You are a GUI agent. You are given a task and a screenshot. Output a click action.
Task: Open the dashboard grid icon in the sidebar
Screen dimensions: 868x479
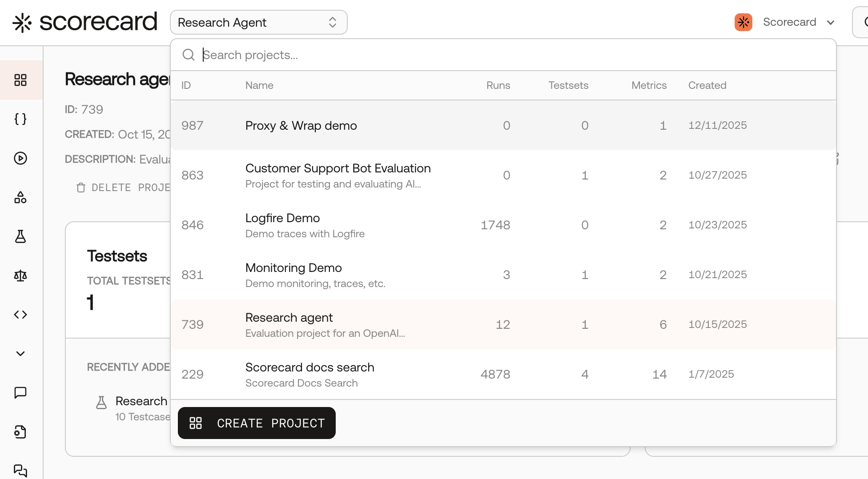(x=20, y=80)
